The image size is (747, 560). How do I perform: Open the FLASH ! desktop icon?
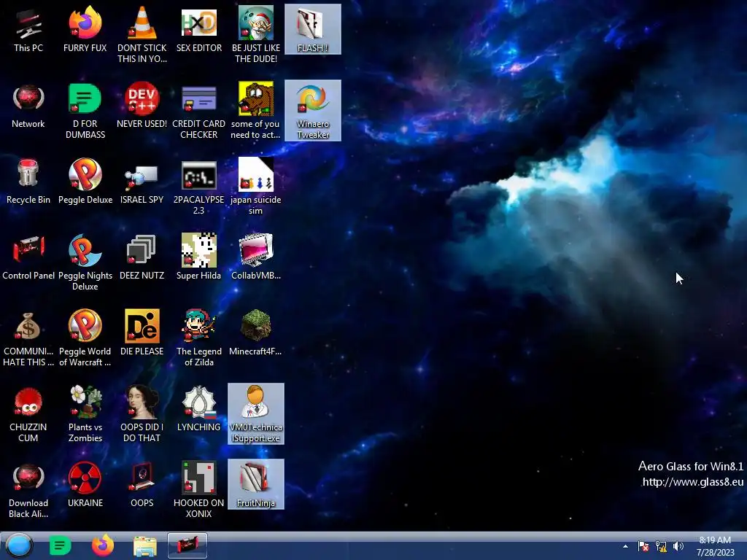(x=312, y=29)
